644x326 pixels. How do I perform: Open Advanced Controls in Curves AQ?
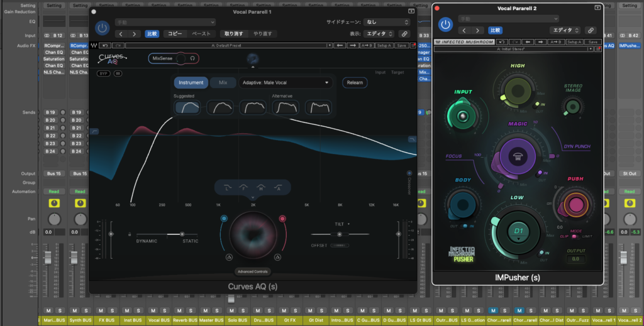click(252, 271)
